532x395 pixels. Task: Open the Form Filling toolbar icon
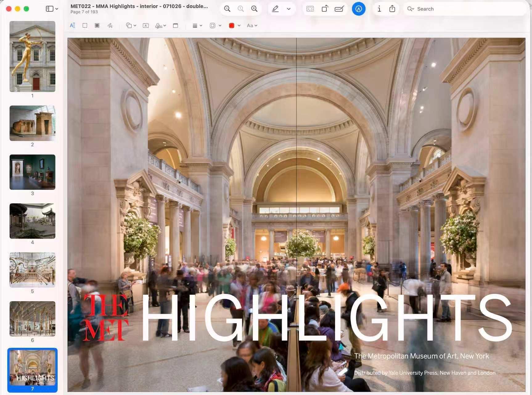[x=339, y=9]
